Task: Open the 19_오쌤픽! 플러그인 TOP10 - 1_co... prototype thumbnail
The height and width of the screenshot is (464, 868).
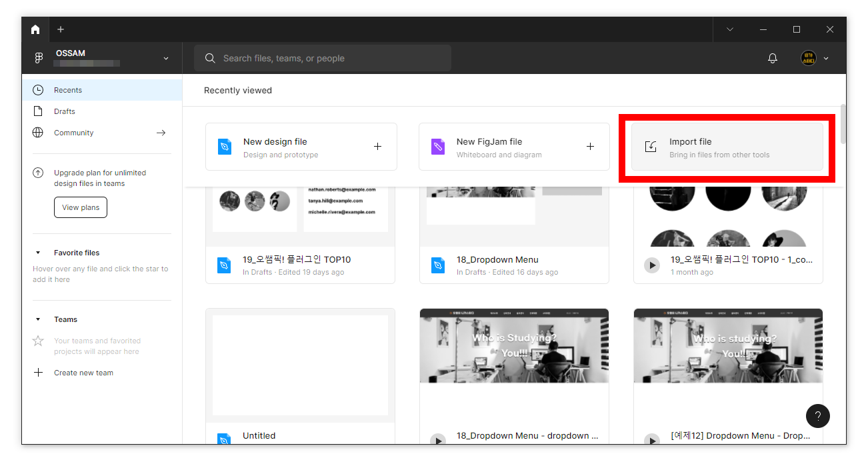Action: point(728,217)
